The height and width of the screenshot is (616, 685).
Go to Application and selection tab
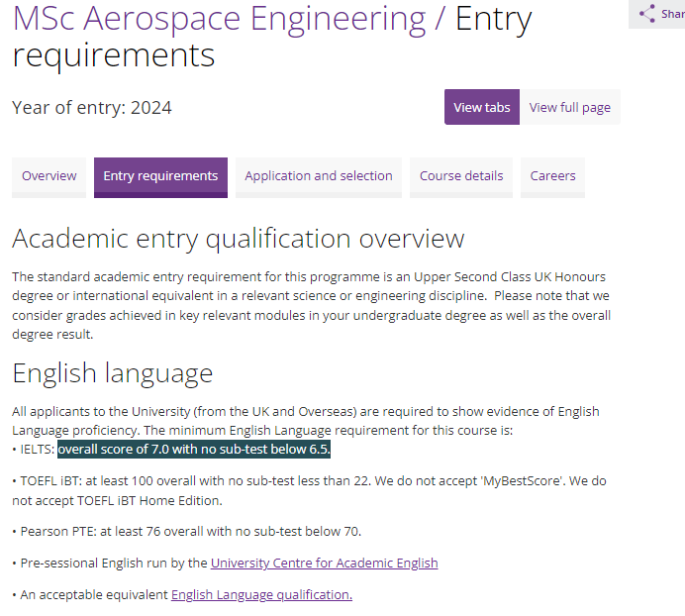point(319,177)
